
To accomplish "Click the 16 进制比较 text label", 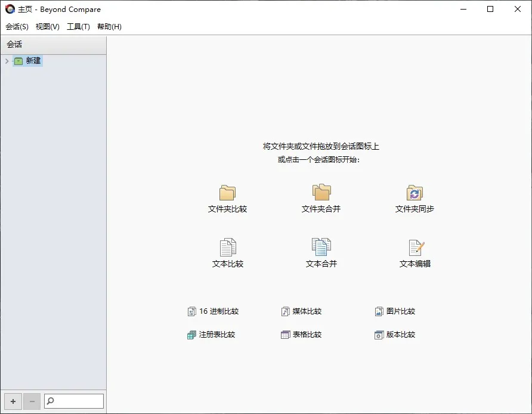I will click(x=219, y=311).
